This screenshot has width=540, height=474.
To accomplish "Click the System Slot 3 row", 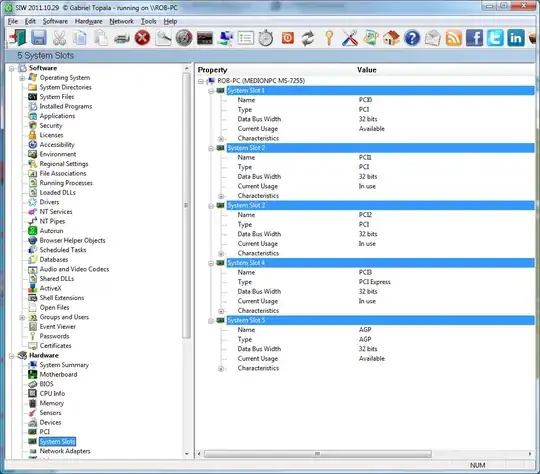I will (x=380, y=206).
